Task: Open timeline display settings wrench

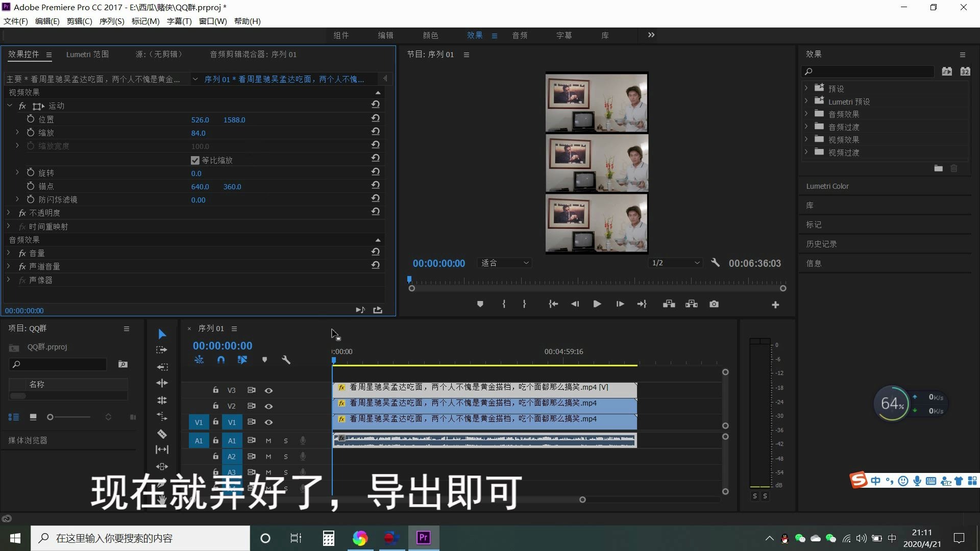Action: click(x=286, y=360)
